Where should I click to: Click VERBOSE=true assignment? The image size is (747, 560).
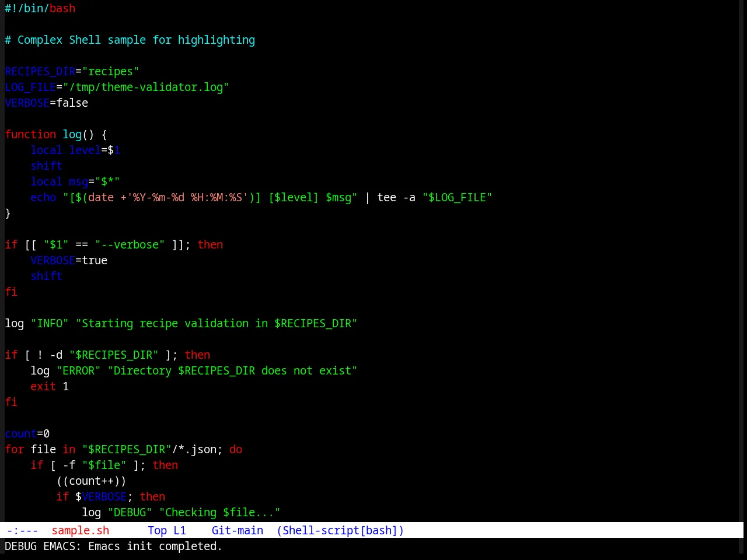[x=69, y=260]
